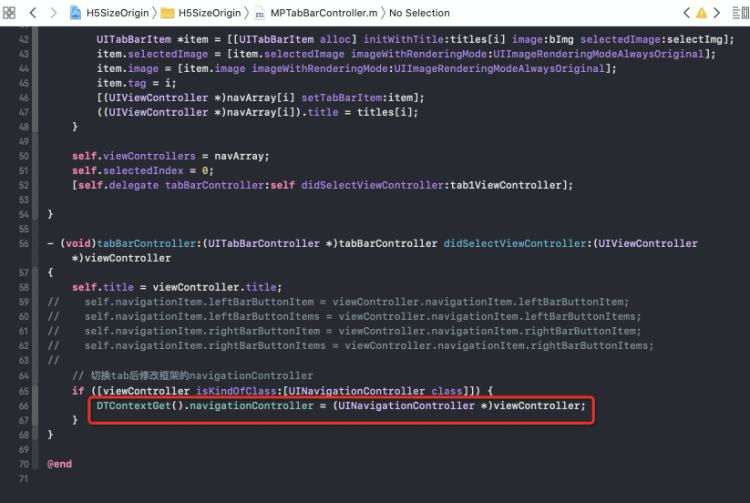This screenshot has width=750, height=503.
Task: Click 'navArray;' on line 50
Action: [242, 156]
